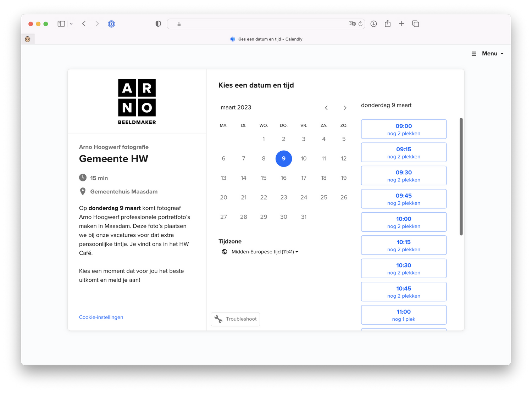This screenshot has width=532, height=393.
Task: Open a new tab with plus icon
Action: coord(401,24)
